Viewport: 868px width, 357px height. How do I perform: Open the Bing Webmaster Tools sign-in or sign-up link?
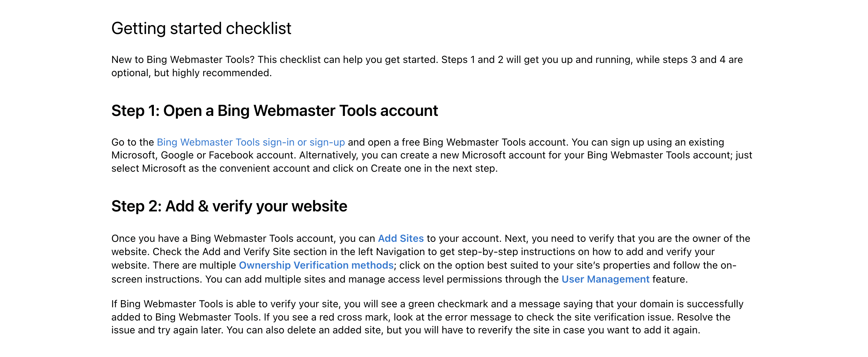pyautogui.click(x=251, y=142)
